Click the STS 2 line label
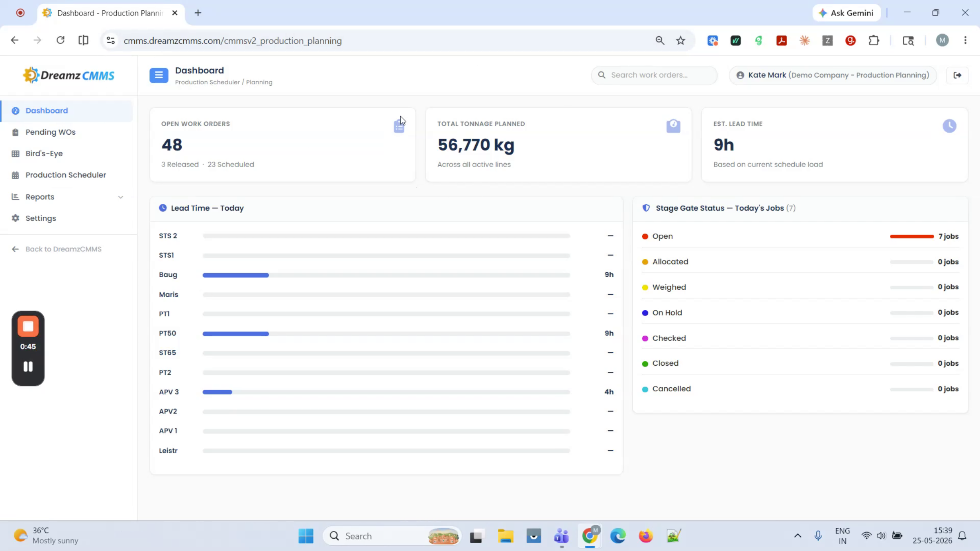980x551 pixels. click(168, 236)
